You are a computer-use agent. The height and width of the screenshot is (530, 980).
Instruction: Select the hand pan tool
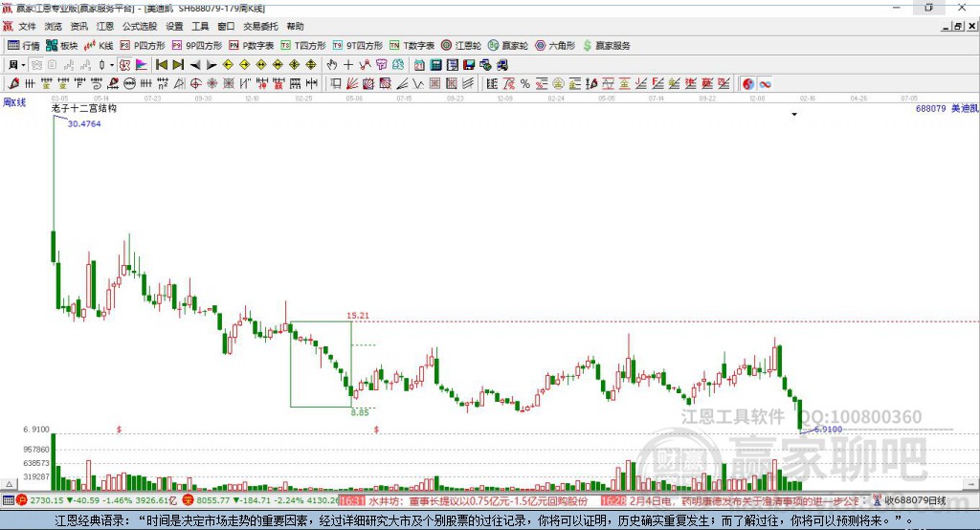click(332, 65)
